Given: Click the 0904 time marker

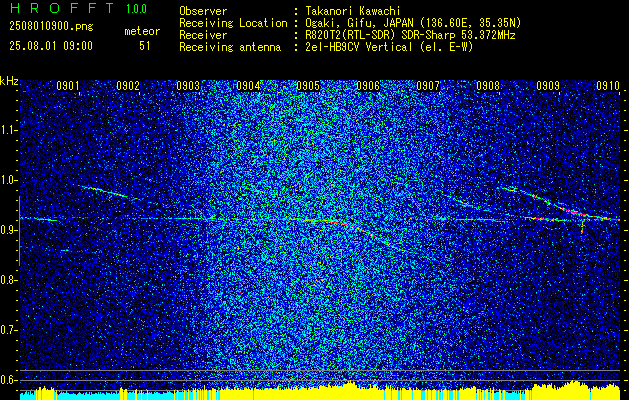Looking at the screenshot, I should coord(248,86).
